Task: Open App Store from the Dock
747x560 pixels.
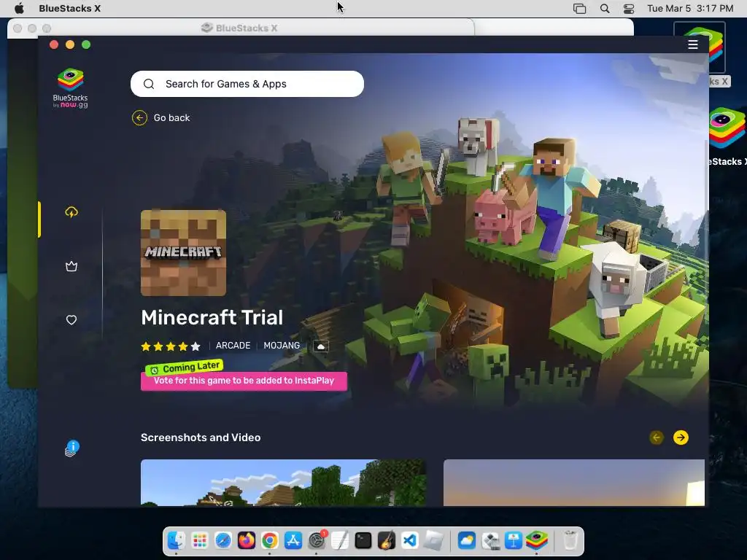Action: coord(293,541)
